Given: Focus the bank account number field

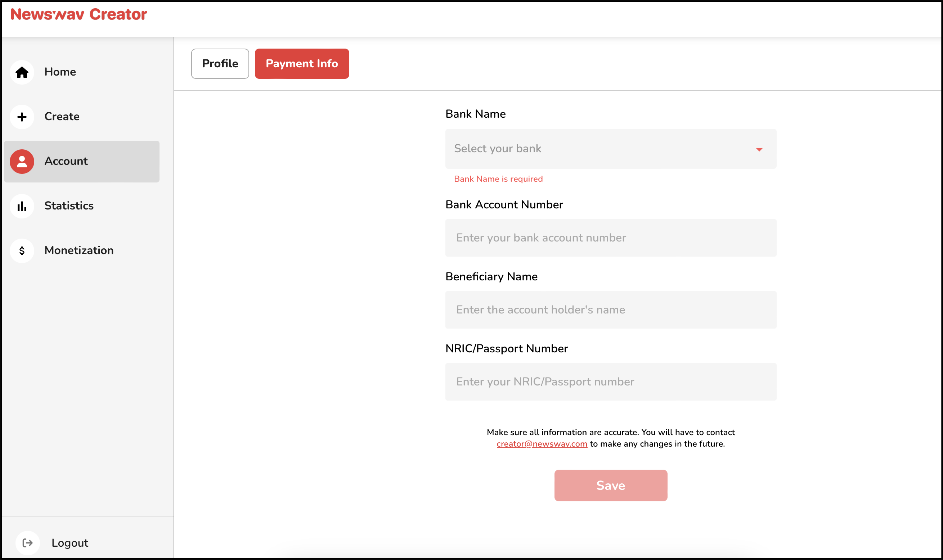Looking at the screenshot, I should point(611,238).
